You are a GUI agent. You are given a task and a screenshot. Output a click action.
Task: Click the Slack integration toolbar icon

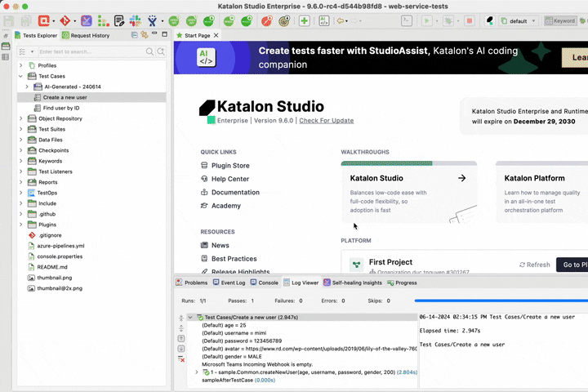136,20
